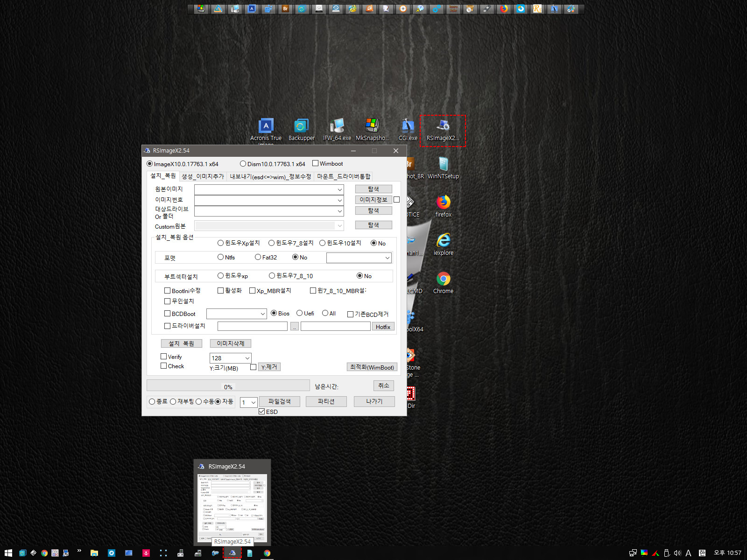Image resolution: width=747 pixels, height=560 pixels.
Task: Select the 재부팅 radio button
Action: [x=182, y=401]
